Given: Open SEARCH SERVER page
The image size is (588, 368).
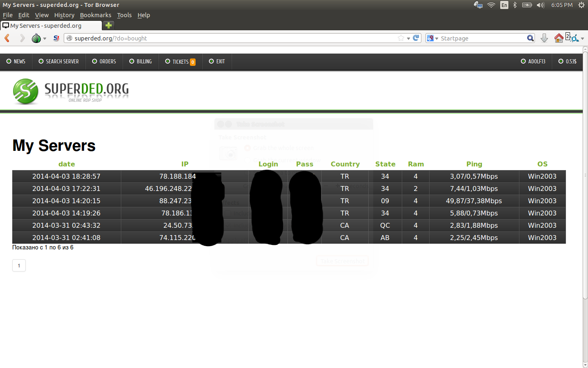Looking at the screenshot, I should (x=59, y=61).
